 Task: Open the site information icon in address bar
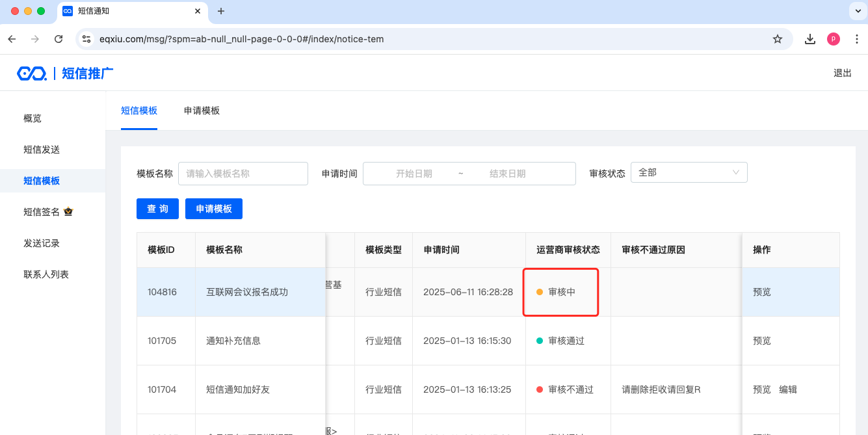pyautogui.click(x=86, y=39)
